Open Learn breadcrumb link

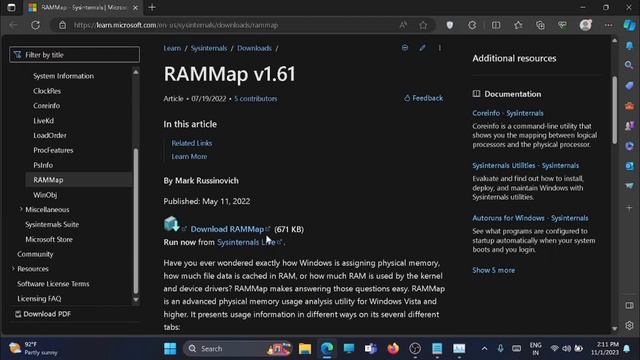172,48
